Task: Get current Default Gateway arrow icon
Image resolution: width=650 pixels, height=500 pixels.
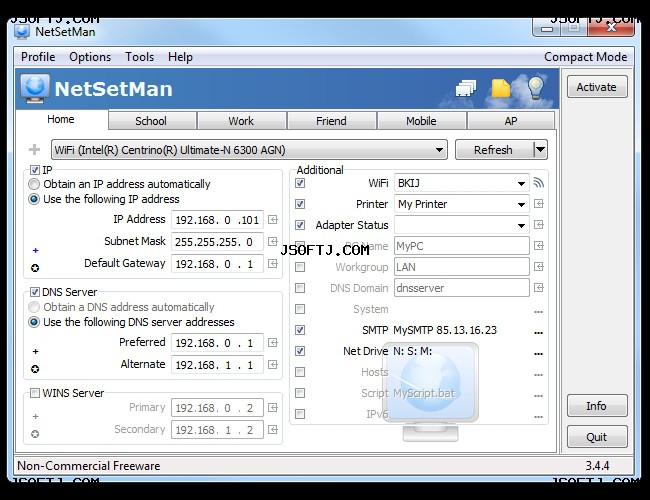Action: point(273,263)
